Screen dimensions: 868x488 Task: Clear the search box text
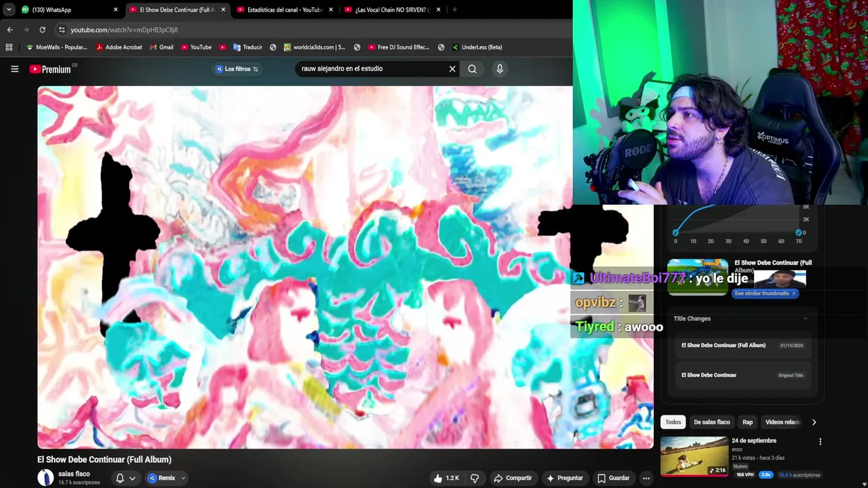point(452,68)
